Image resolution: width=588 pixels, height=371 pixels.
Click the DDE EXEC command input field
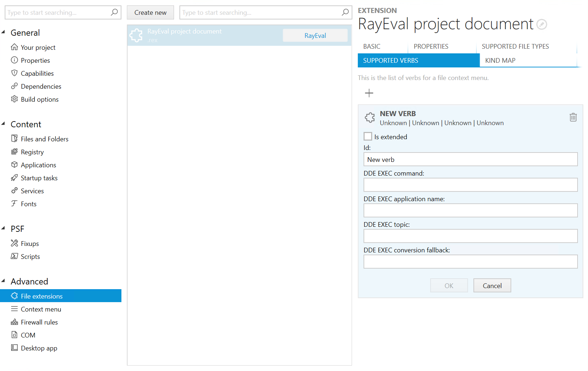(x=470, y=185)
